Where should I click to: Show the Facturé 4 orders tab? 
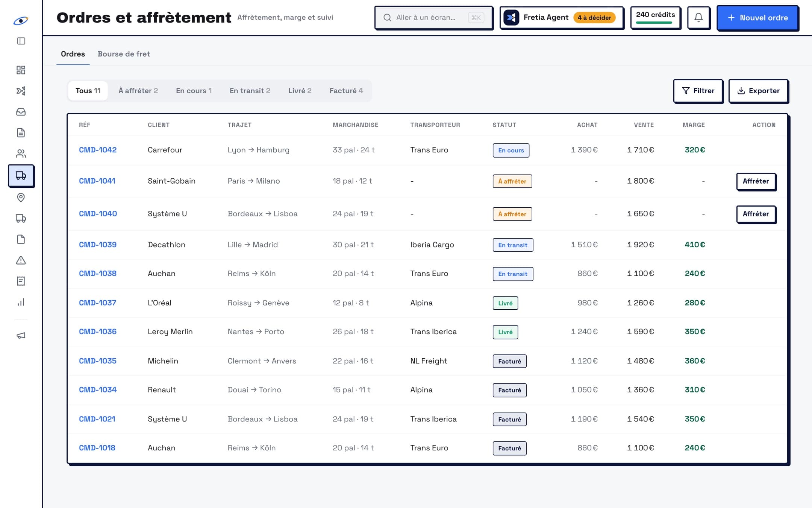pyautogui.click(x=346, y=91)
